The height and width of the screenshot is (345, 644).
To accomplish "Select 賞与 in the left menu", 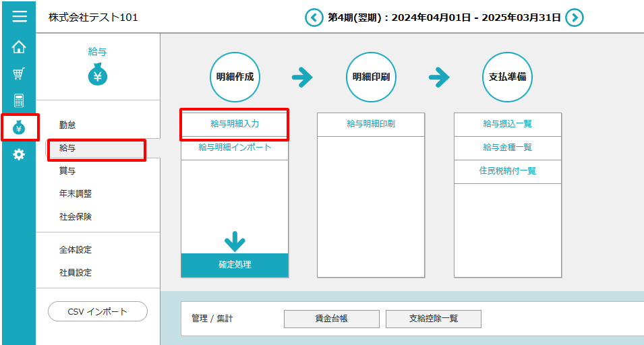I will click(67, 170).
